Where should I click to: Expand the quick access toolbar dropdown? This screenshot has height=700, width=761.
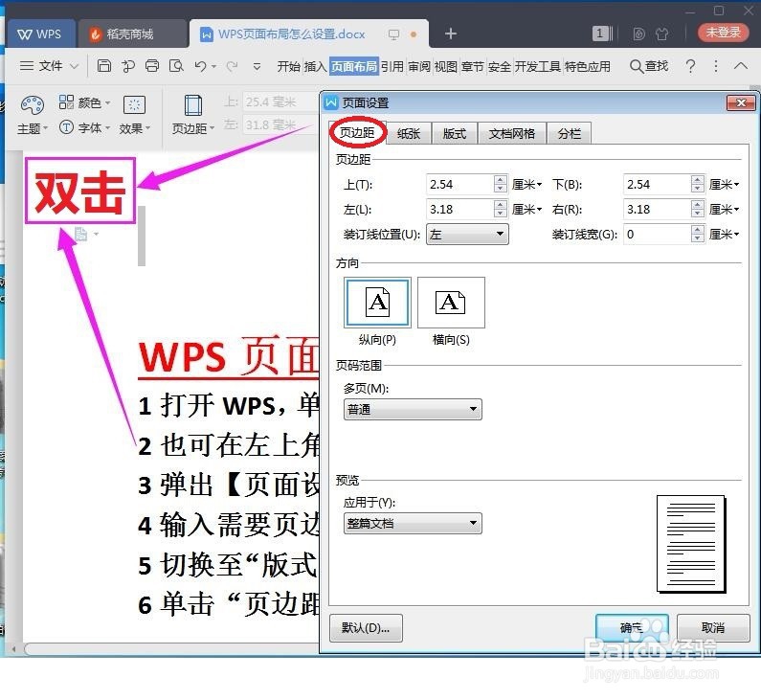[x=257, y=66]
